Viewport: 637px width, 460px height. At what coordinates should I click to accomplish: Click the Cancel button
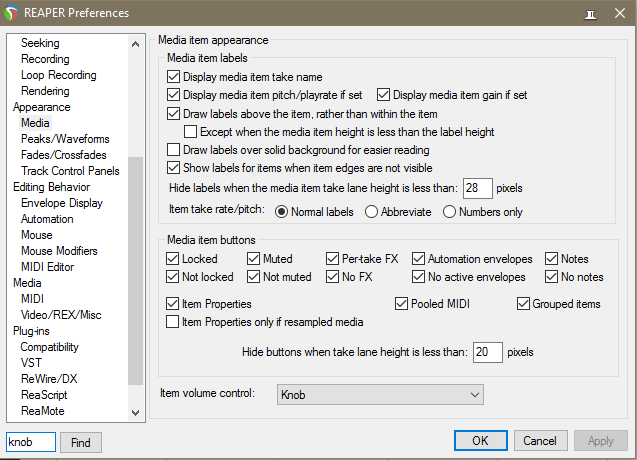[540, 441]
